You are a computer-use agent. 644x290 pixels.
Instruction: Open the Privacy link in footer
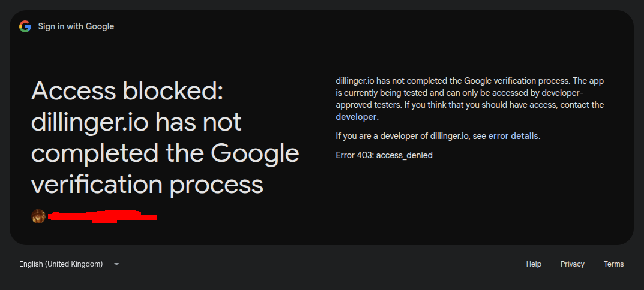[572, 264]
